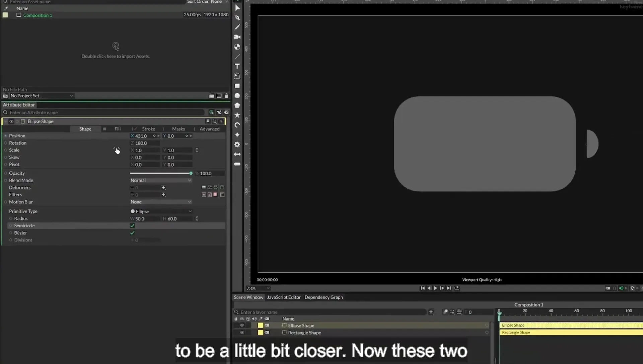Switch to the Stroke tab

coord(148,129)
